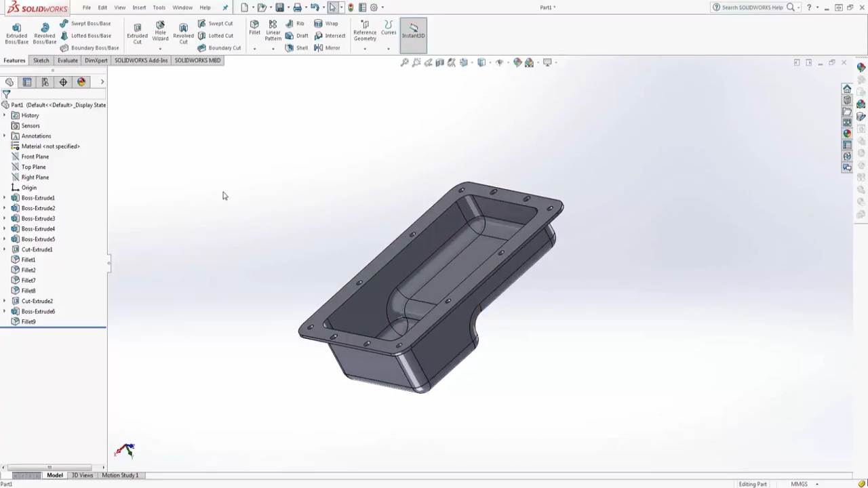Select Fillet9 in the feature tree
Screen dimensions: 868x488
tap(28, 322)
